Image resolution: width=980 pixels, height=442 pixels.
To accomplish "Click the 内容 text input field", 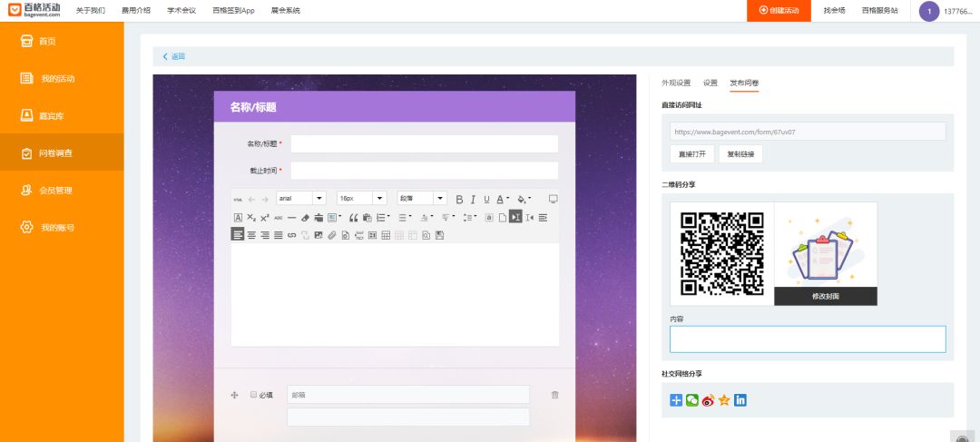I will (x=808, y=339).
